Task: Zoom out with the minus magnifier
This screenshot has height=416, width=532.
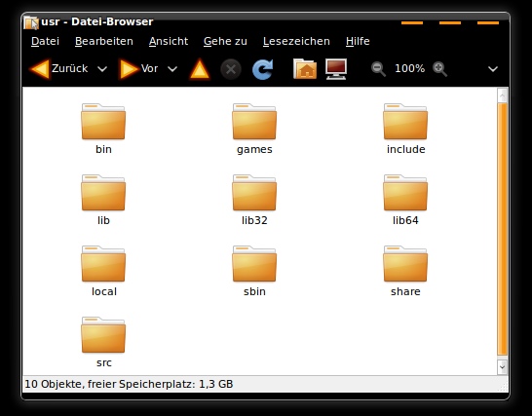Action: coord(378,69)
